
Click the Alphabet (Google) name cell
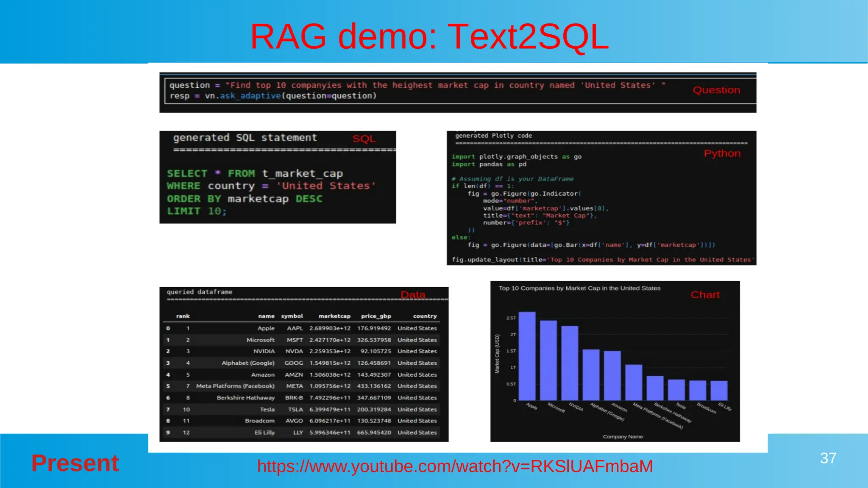click(x=248, y=363)
